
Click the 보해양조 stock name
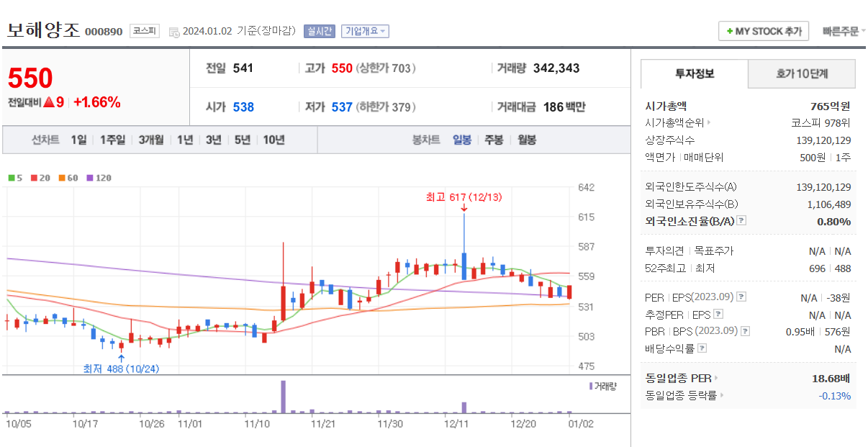click(x=44, y=30)
